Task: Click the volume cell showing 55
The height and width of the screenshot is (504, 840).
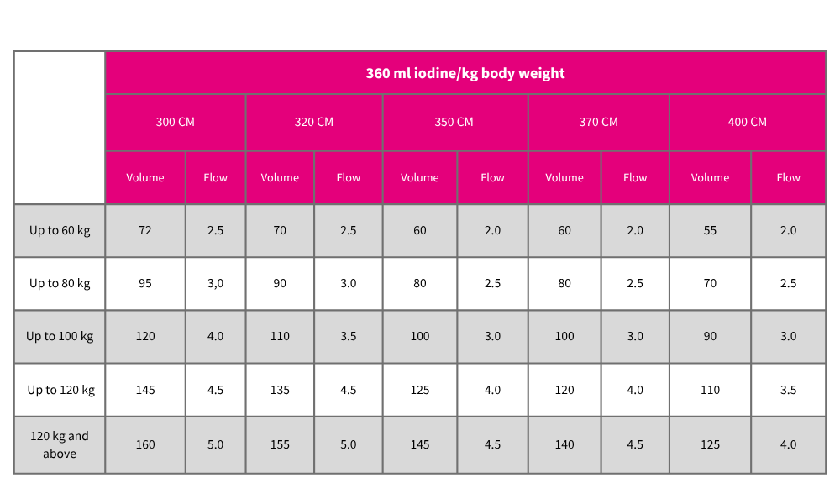Action: pos(710,230)
